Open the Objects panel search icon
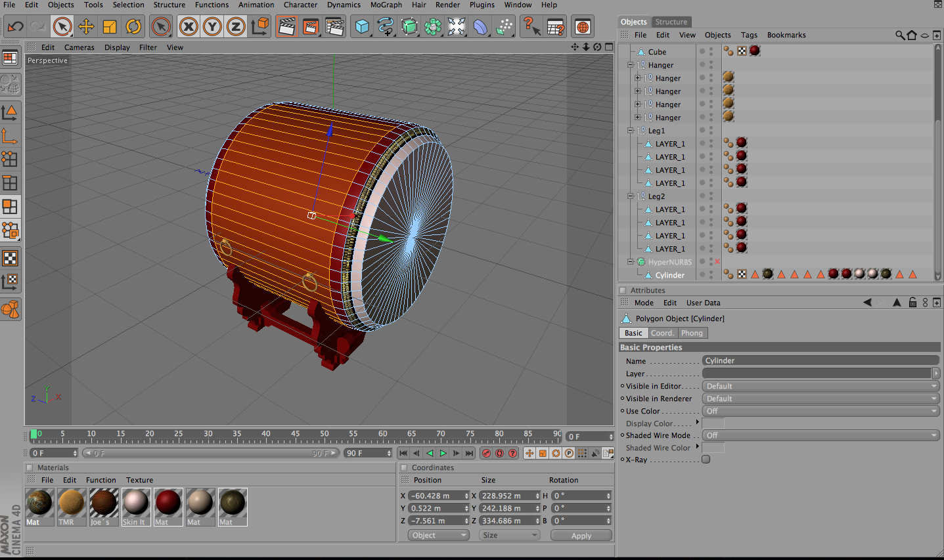The image size is (944, 560). [x=899, y=35]
